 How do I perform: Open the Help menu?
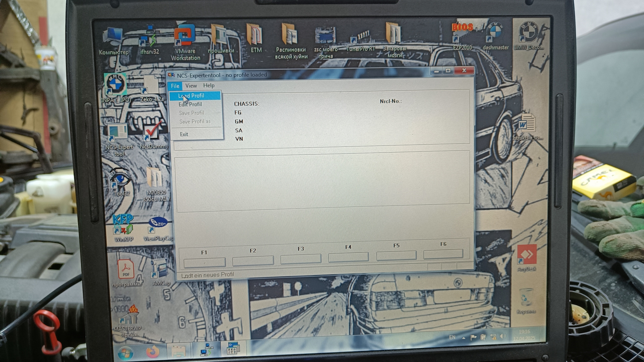pos(209,85)
